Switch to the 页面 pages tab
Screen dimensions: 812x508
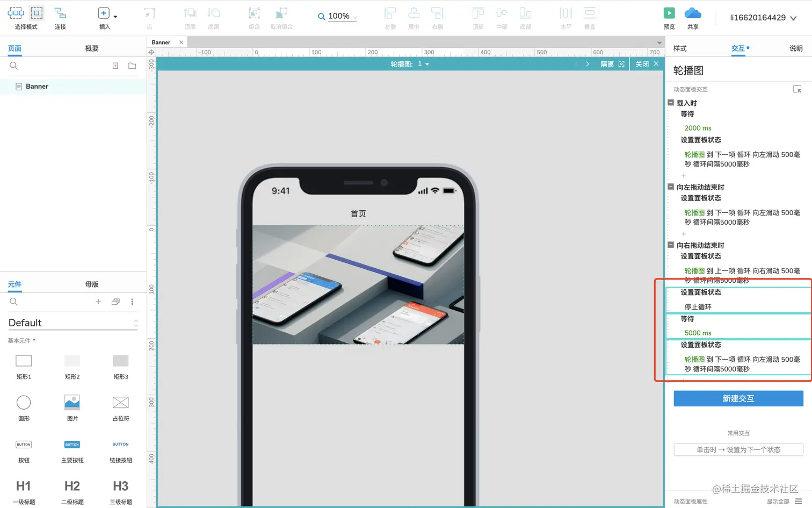click(15, 48)
